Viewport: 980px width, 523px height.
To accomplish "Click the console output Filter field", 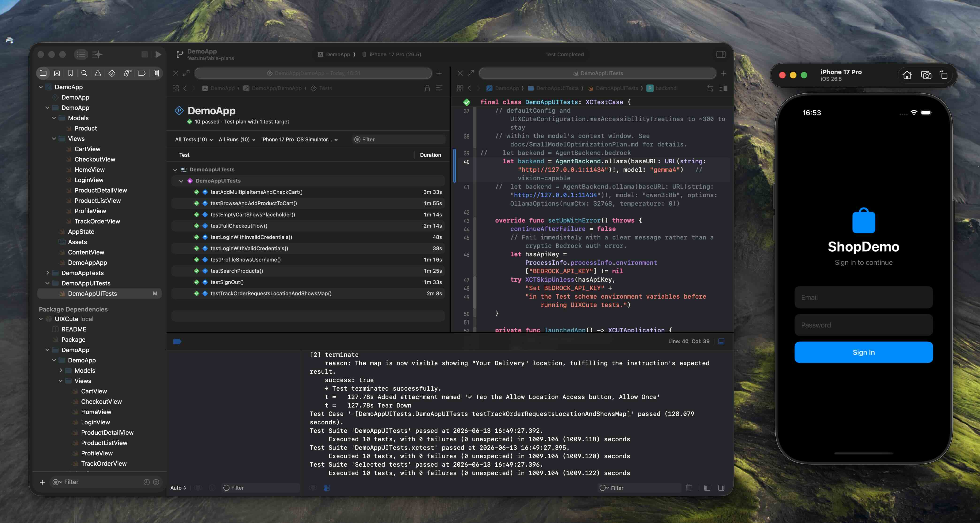I will tap(639, 488).
